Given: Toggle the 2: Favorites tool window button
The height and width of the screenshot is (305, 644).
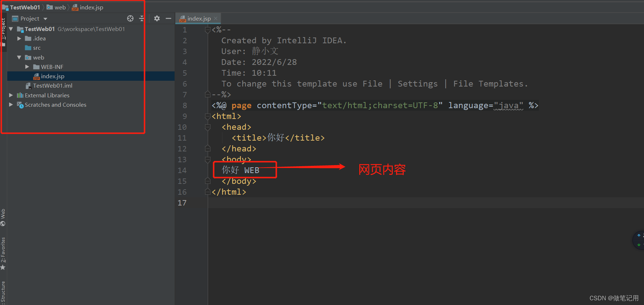Looking at the screenshot, I should click(3, 253).
